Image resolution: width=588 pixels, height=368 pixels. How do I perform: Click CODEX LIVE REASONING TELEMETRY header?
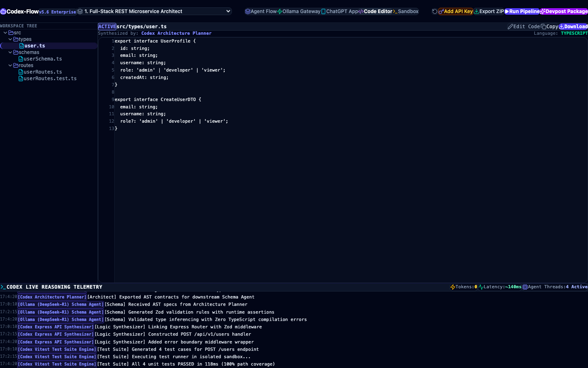[x=54, y=287]
